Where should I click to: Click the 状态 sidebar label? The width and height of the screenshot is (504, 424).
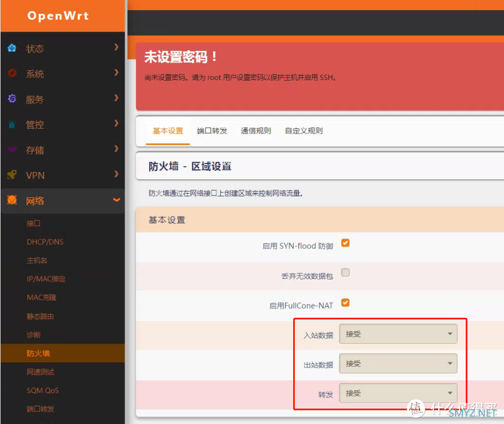35,49
